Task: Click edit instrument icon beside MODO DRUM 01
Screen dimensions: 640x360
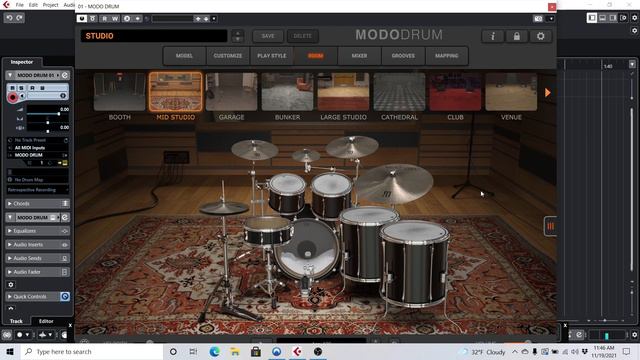Action: pyautogui.click(x=64, y=75)
